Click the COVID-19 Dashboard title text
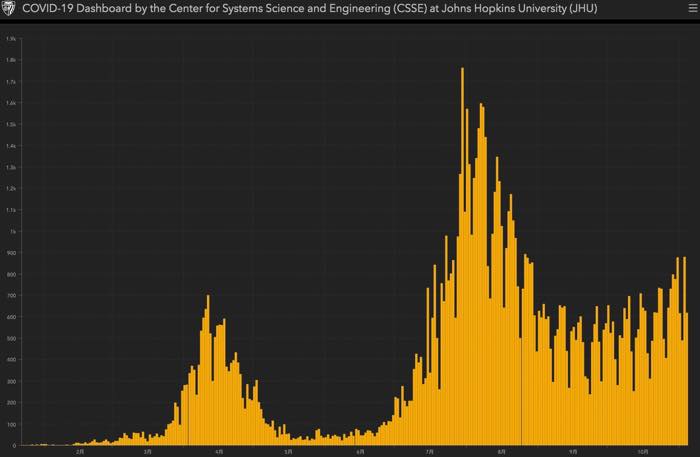 309,8
